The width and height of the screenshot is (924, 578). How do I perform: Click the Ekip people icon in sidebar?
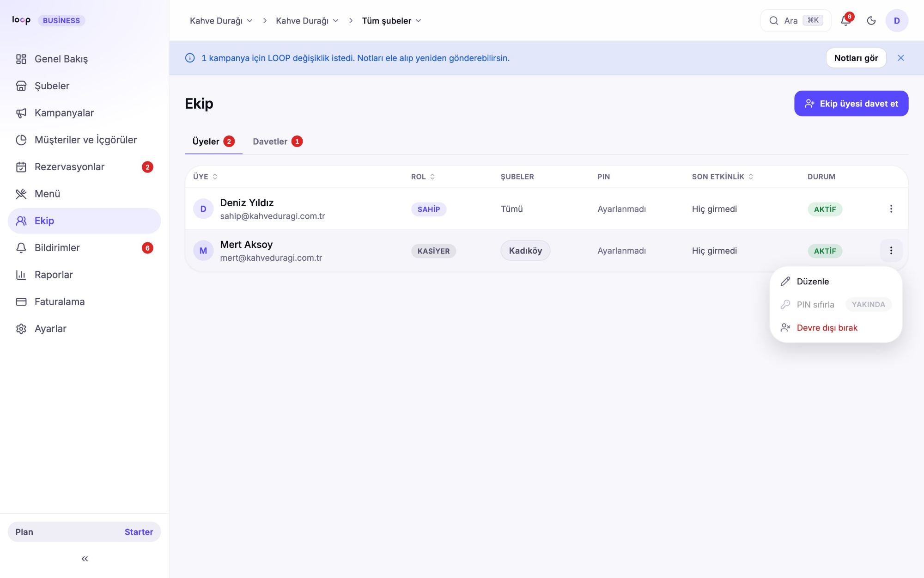[x=21, y=221]
